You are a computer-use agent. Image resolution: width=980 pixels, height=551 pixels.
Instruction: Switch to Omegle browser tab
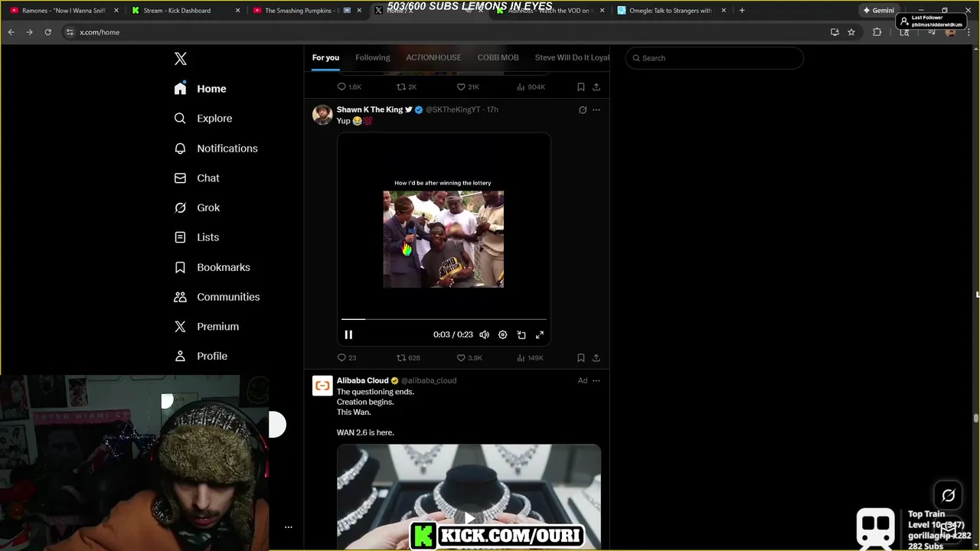pyautogui.click(x=671, y=11)
